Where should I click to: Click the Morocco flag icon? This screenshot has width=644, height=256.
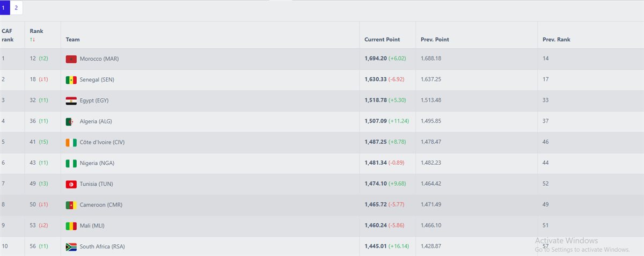[x=71, y=59]
